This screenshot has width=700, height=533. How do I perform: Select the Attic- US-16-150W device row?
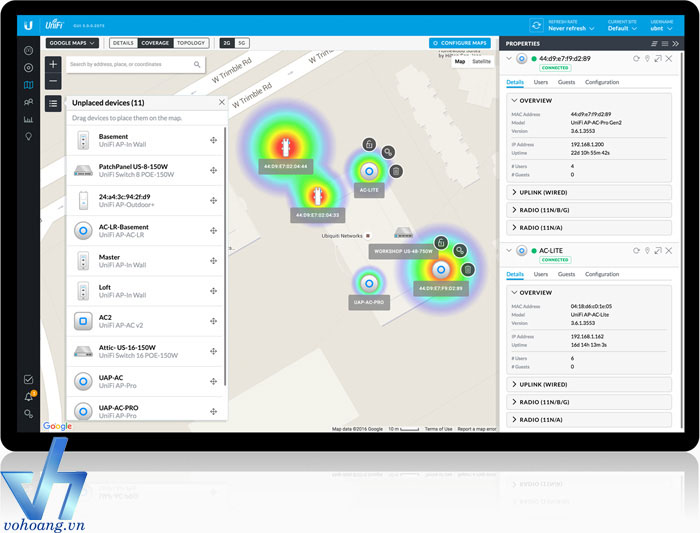pyautogui.click(x=144, y=351)
